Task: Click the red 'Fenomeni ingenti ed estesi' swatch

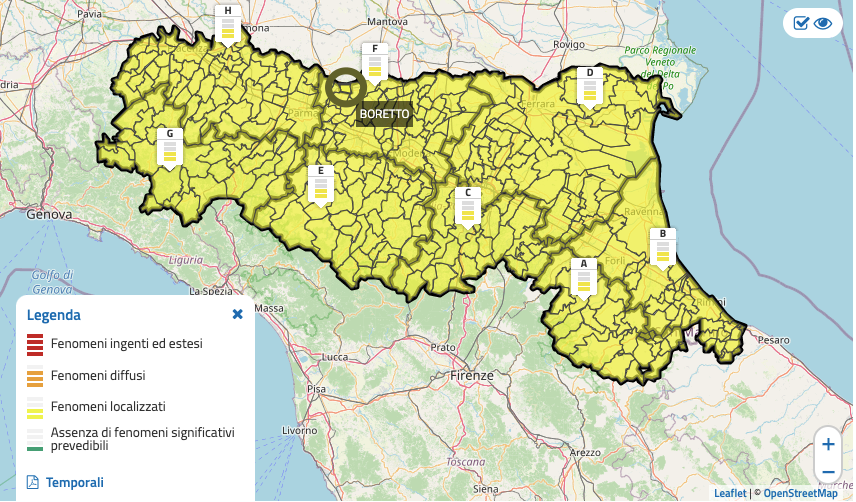Action: tap(35, 344)
